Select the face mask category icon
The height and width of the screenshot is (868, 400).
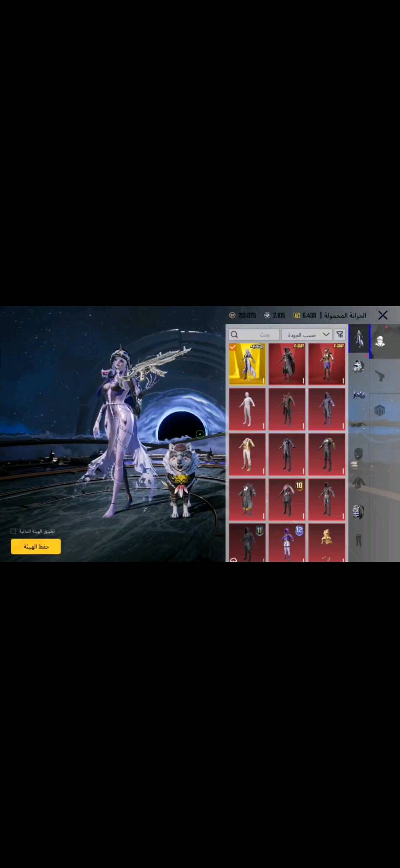click(x=359, y=453)
